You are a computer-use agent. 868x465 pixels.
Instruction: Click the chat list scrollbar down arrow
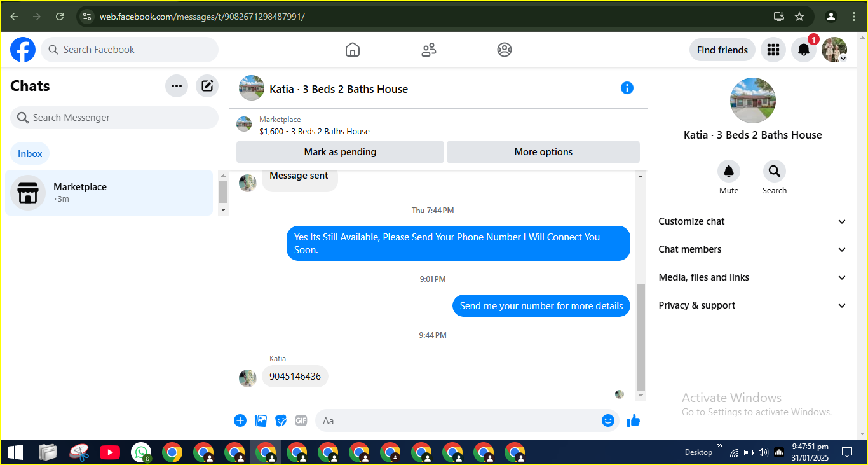click(x=223, y=209)
